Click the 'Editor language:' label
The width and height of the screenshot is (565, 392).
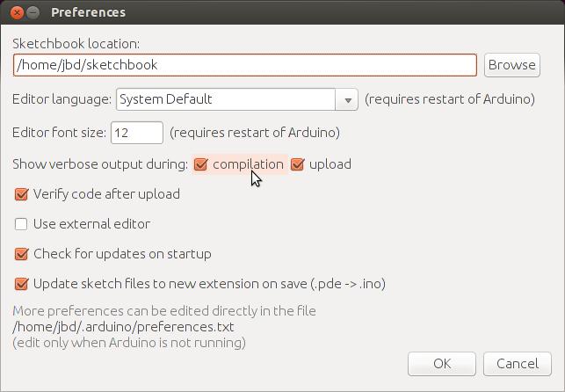click(62, 99)
